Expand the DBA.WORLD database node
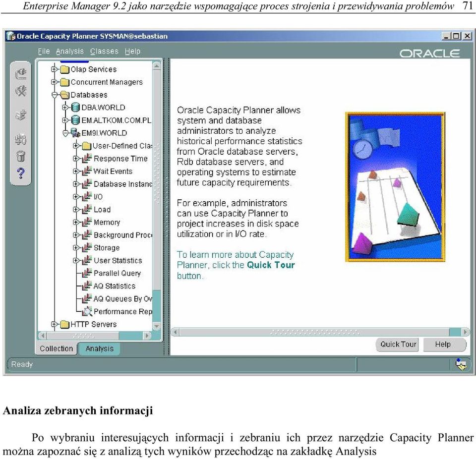476x459 pixels. (65, 108)
